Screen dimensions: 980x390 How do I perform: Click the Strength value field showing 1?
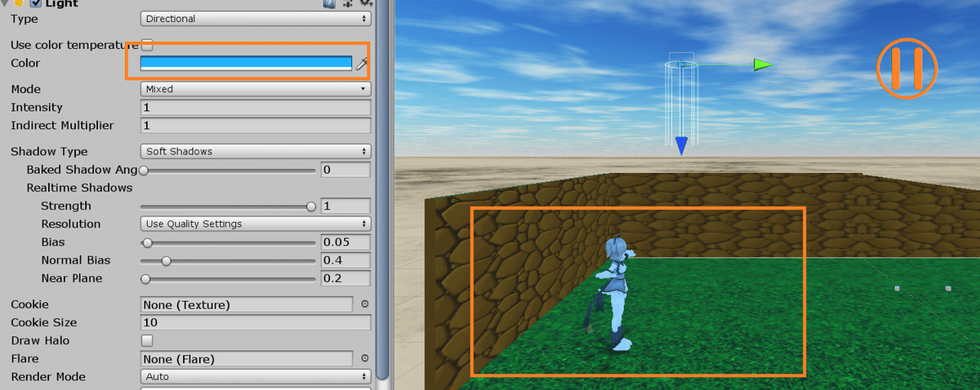click(346, 206)
